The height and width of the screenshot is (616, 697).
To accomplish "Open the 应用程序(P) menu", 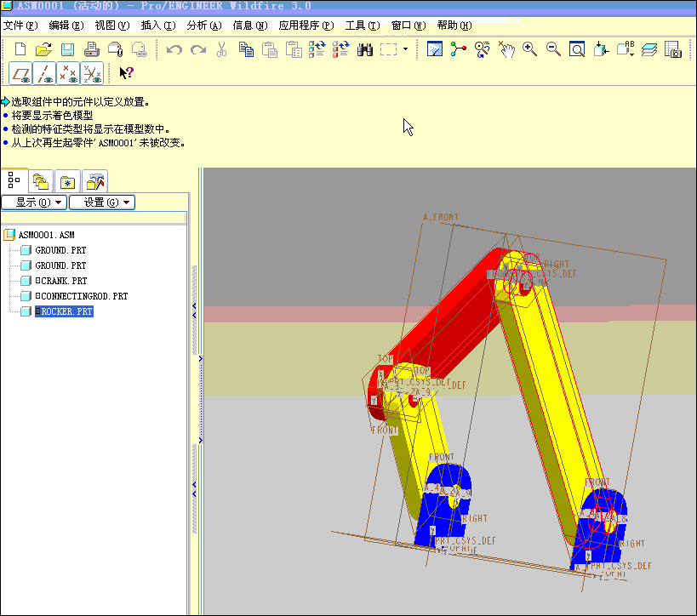I will coord(306,26).
